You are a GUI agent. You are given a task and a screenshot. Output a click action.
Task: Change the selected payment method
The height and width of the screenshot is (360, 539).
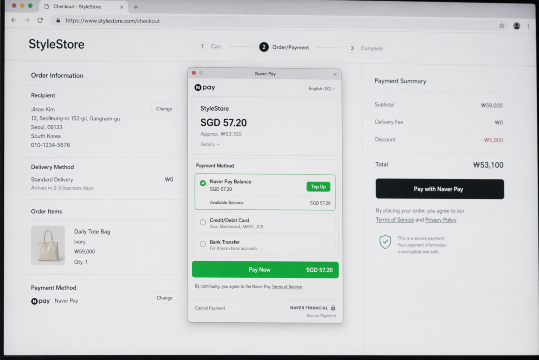pos(165,298)
